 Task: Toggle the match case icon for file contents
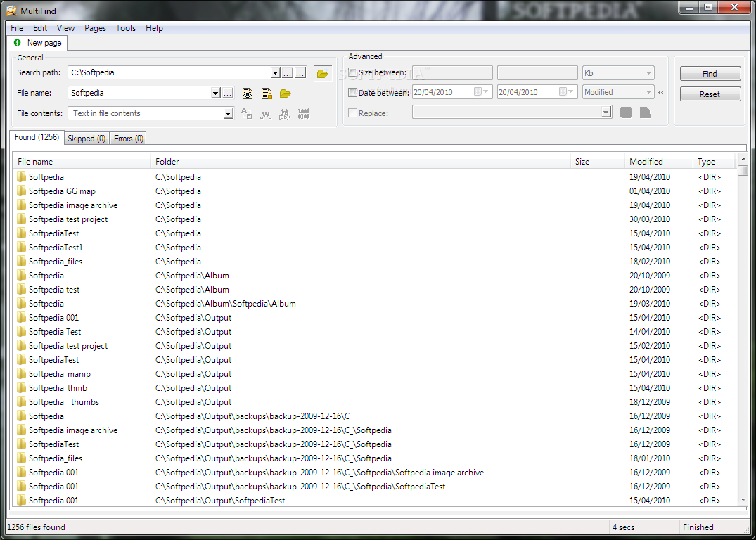(x=246, y=114)
